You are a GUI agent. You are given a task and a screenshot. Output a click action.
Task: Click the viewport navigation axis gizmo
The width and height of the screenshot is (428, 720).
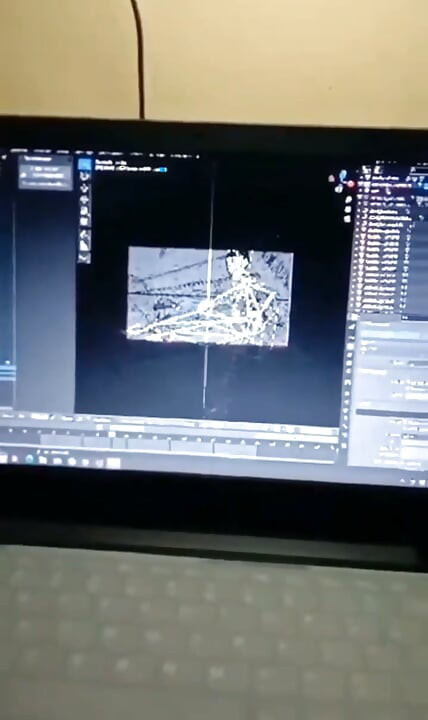[342, 181]
